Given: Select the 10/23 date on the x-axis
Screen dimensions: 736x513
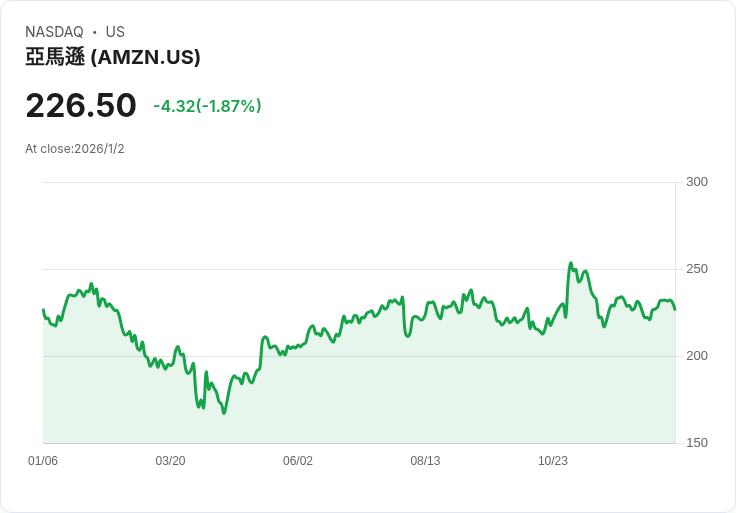Looking at the screenshot, I should coord(553,461).
